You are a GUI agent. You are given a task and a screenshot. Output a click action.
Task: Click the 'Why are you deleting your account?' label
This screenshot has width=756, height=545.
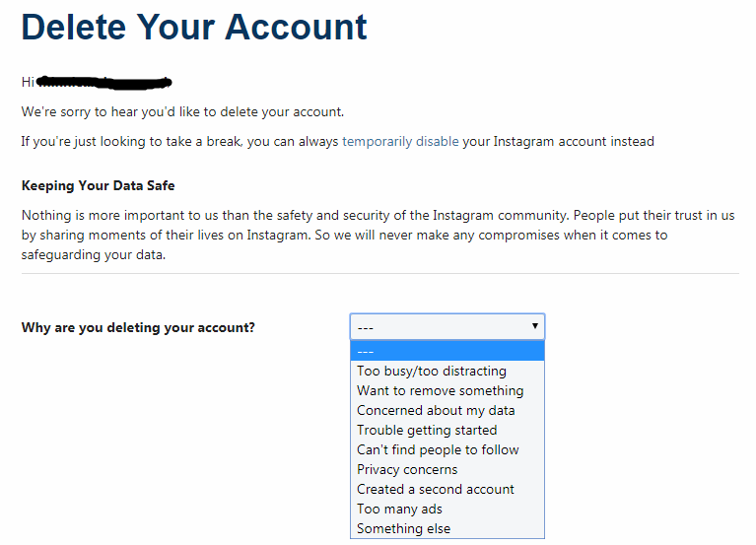click(138, 327)
